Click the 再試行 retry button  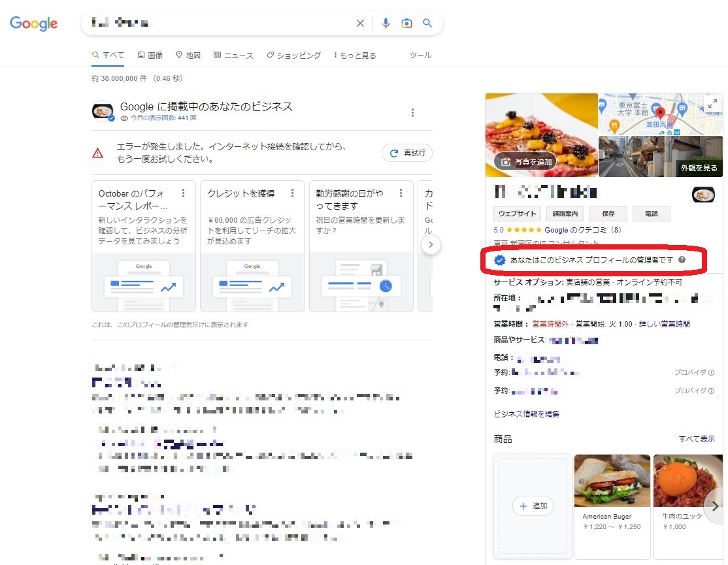coord(407,153)
